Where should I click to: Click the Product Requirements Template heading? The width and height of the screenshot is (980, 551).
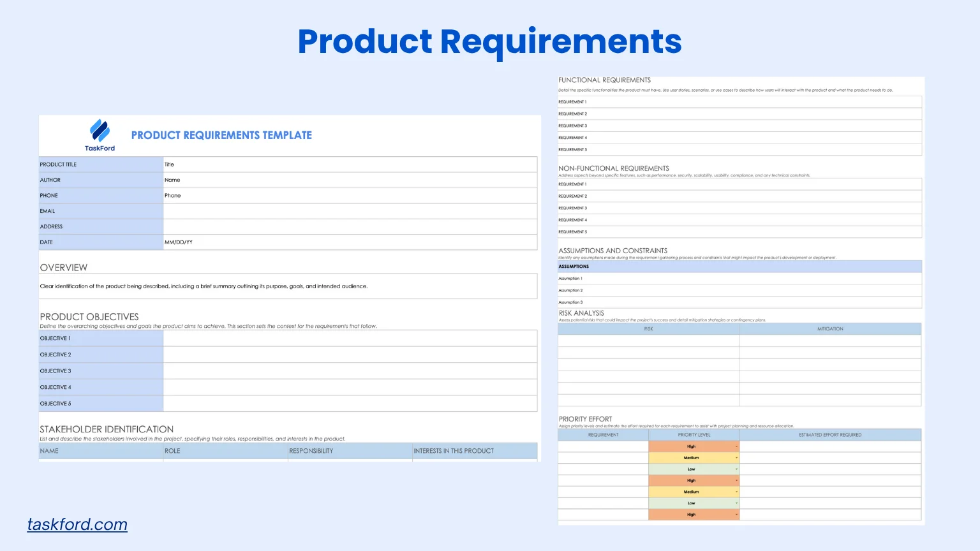[x=221, y=135]
